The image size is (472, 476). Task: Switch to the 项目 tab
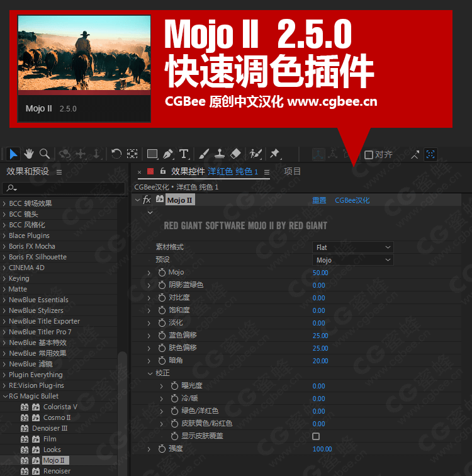pos(293,171)
